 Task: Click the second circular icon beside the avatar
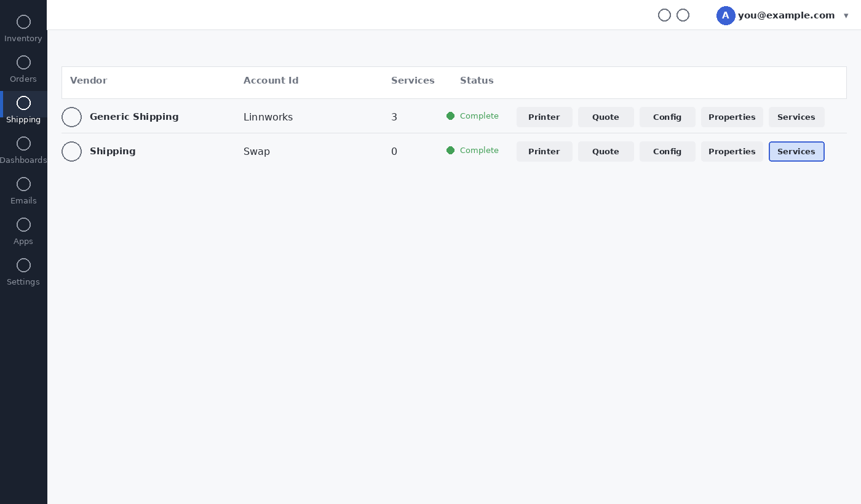coord(683,15)
